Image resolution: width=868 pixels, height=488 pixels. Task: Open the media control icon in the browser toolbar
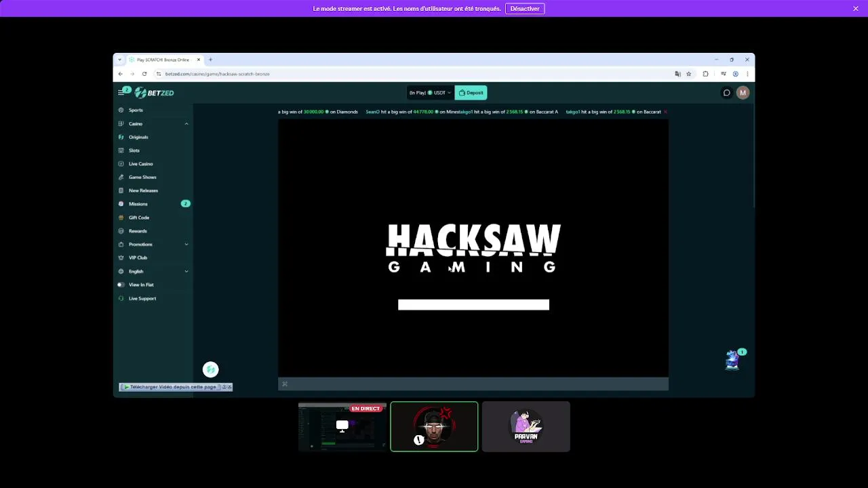(x=724, y=74)
